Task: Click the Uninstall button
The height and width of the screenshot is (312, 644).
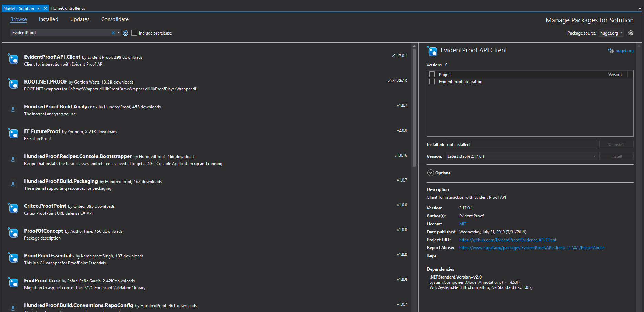Action: pos(616,144)
